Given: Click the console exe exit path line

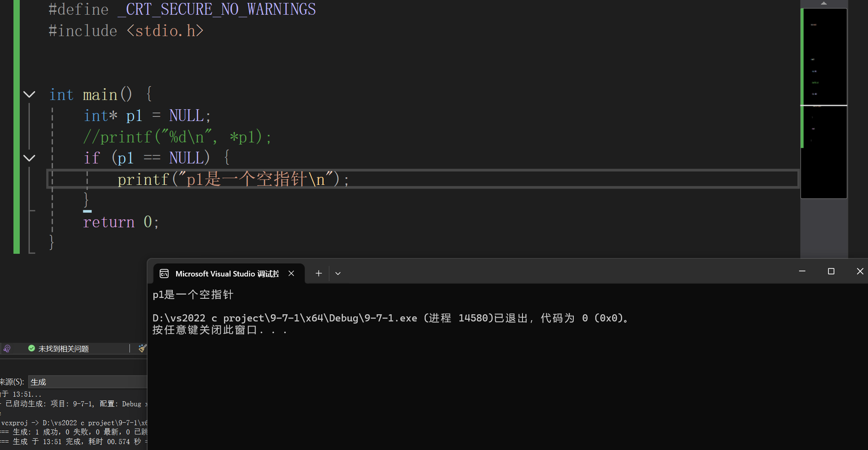Looking at the screenshot, I should pyautogui.click(x=391, y=318).
